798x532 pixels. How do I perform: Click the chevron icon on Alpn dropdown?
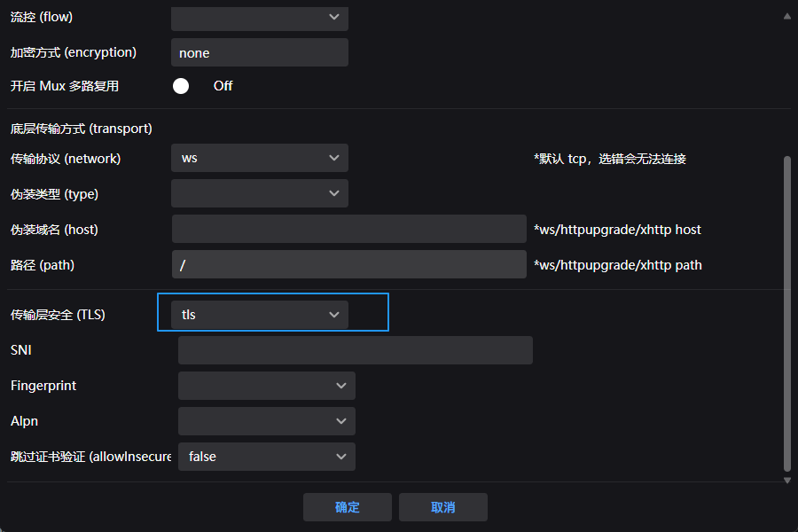[x=341, y=421]
